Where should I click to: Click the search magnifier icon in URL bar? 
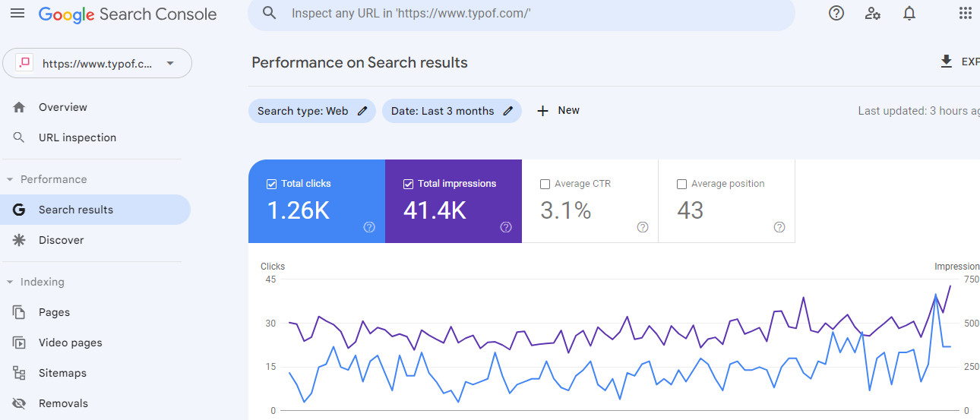[269, 13]
